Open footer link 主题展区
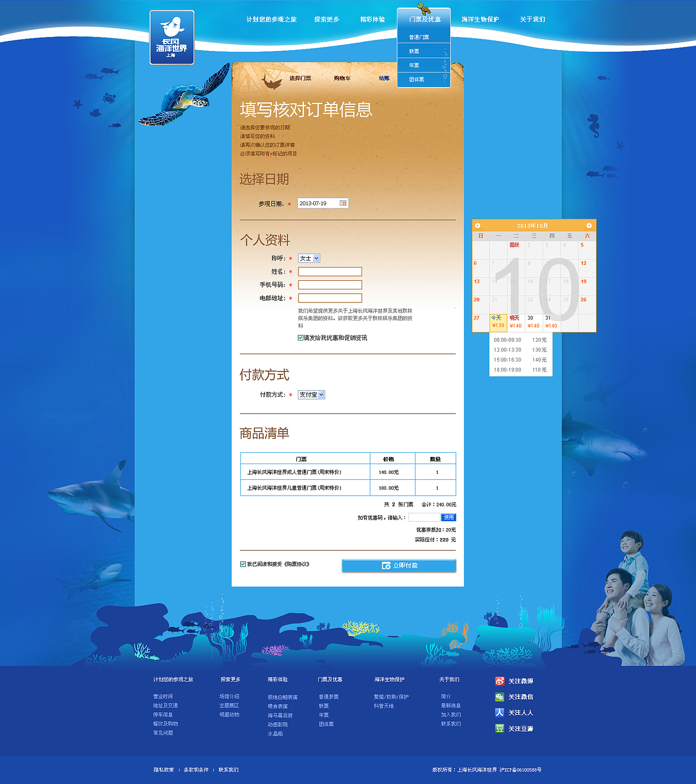The height and width of the screenshot is (784, 696). pos(229,706)
